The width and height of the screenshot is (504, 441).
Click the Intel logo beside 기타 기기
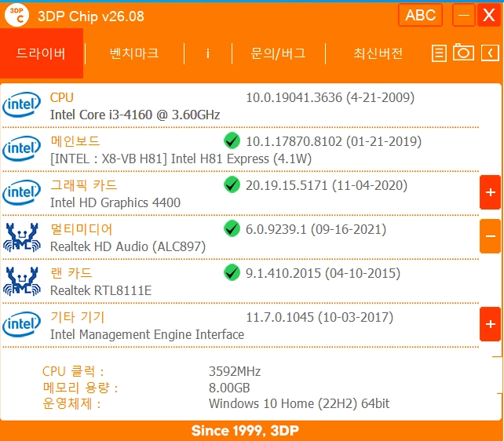[x=21, y=324]
